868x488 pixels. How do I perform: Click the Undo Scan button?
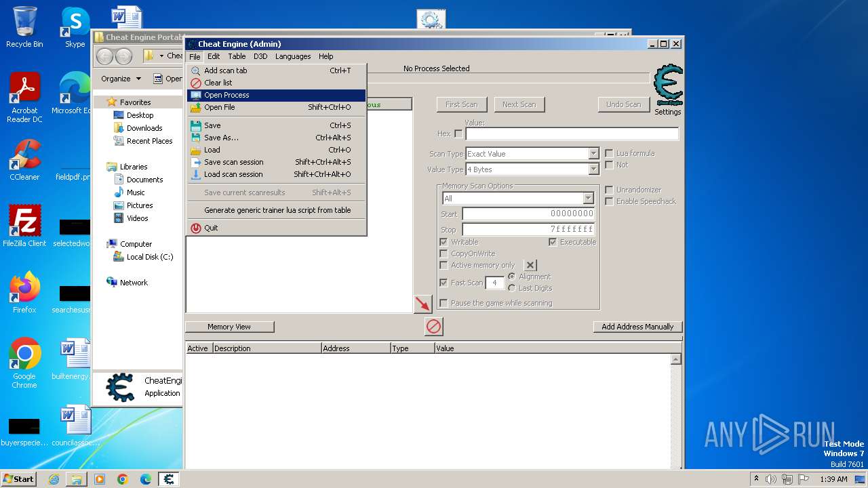pyautogui.click(x=624, y=104)
